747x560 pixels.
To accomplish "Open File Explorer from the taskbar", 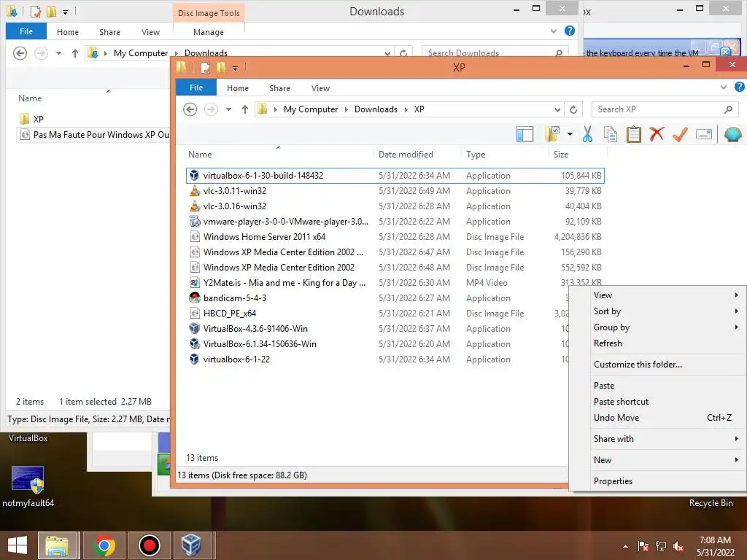I will click(57, 545).
